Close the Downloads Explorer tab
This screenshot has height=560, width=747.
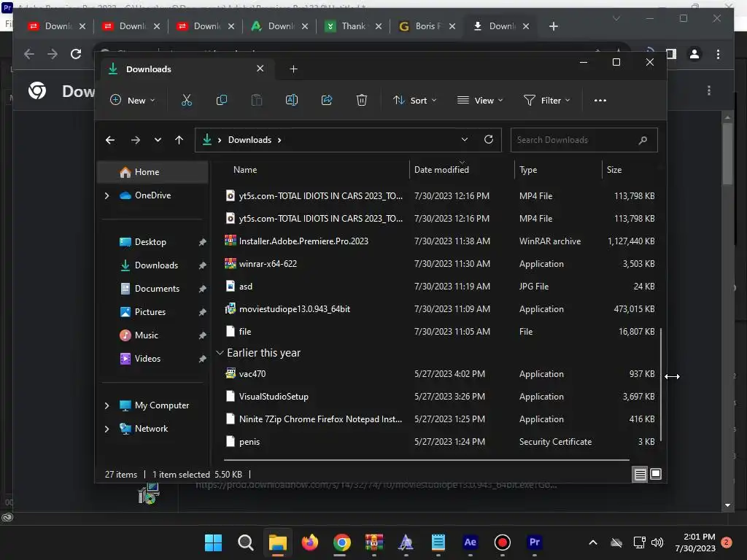(260, 69)
